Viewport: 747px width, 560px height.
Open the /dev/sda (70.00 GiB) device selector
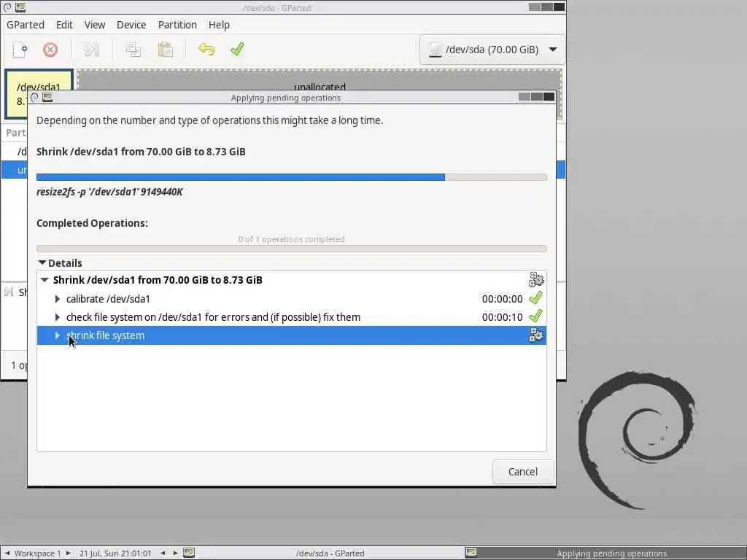pos(492,50)
